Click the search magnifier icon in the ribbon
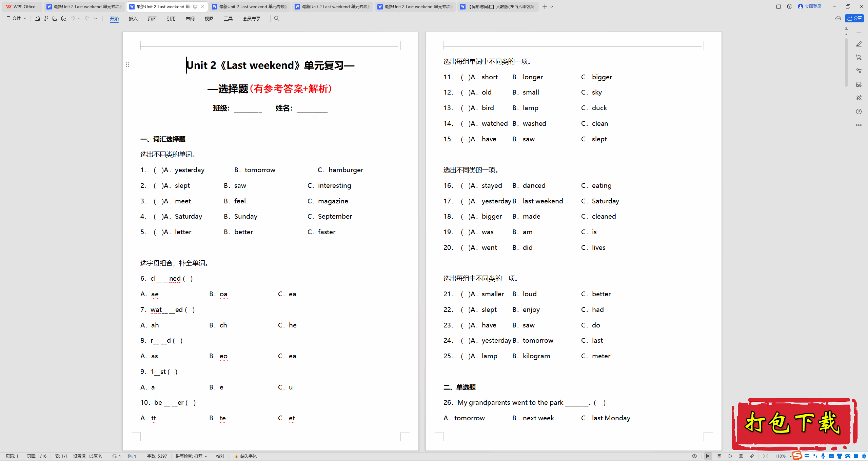 (277, 19)
